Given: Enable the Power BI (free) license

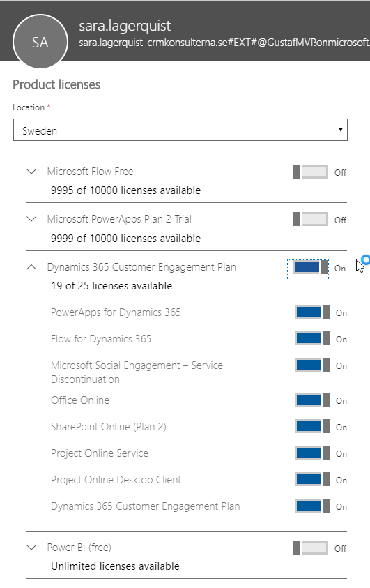Looking at the screenshot, I should pos(311,548).
